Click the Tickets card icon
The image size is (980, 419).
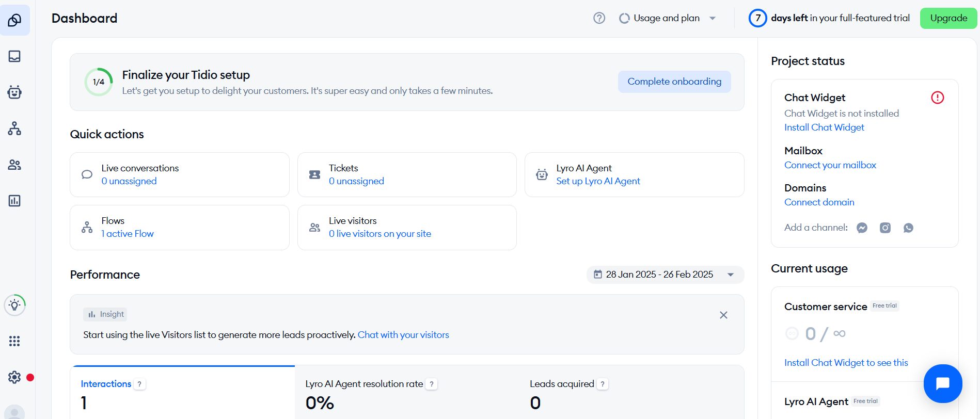(314, 174)
